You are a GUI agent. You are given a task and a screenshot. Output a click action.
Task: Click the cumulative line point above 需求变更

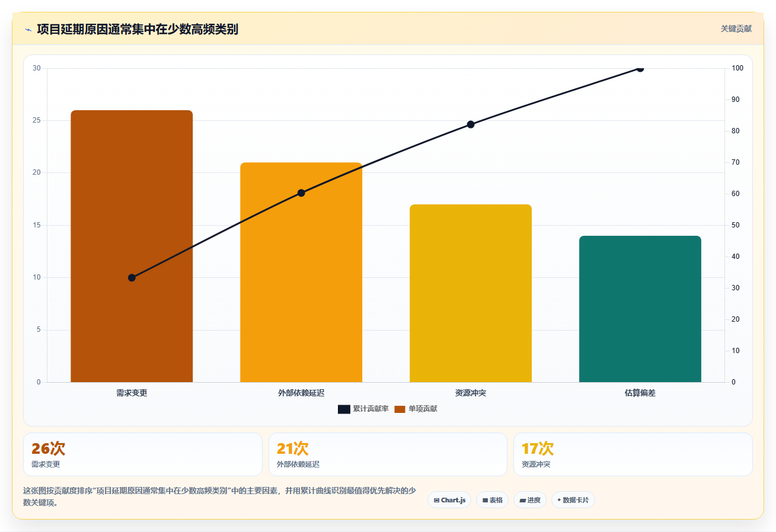(132, 278)
